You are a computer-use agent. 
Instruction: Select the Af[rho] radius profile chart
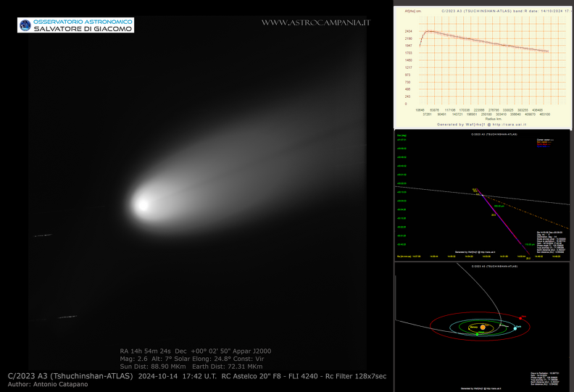482,67
